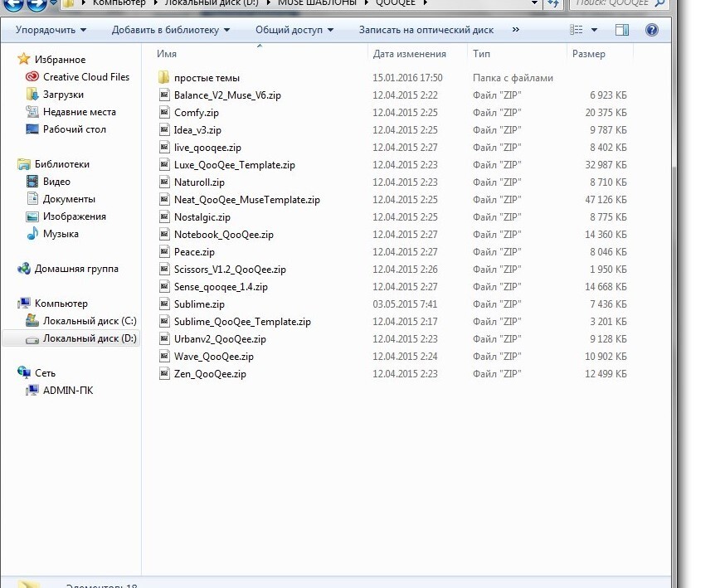
Task: Click the Peace.zip file icon
Action: click(164, 252)
